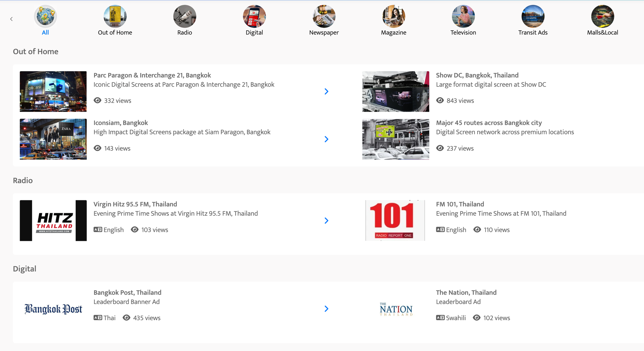This screenshot has height=351, width=644.
Task: Click the 101 Radio Report One logo
Action: (395, 221)
